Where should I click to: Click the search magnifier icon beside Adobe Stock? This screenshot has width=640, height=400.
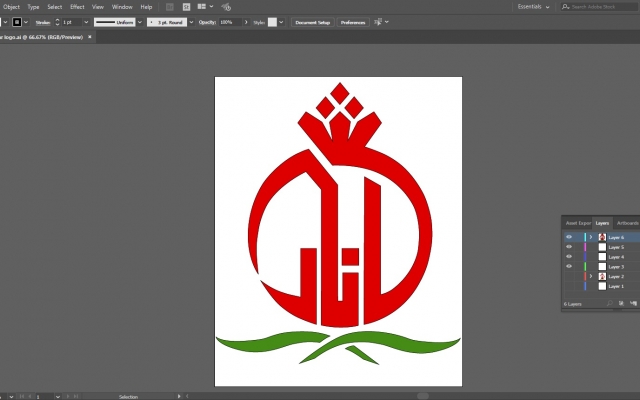pos(565,7)
